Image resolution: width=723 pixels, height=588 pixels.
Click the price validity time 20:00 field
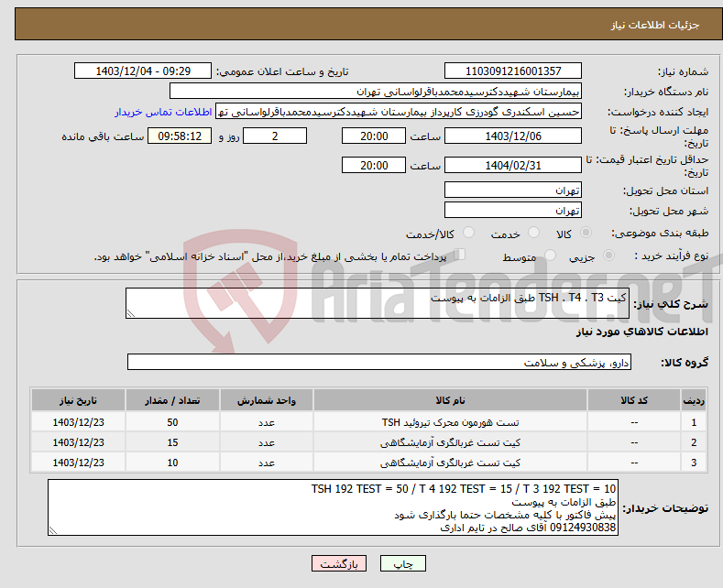click(x=374, y=165)
